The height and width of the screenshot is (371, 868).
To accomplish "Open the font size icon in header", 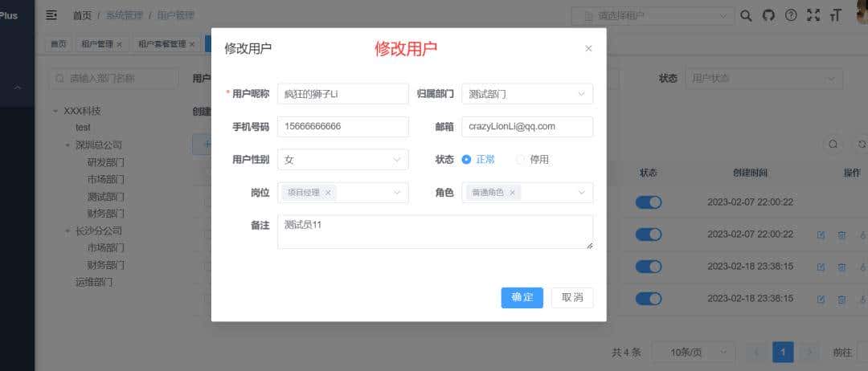I will click(x=835, y=15).
